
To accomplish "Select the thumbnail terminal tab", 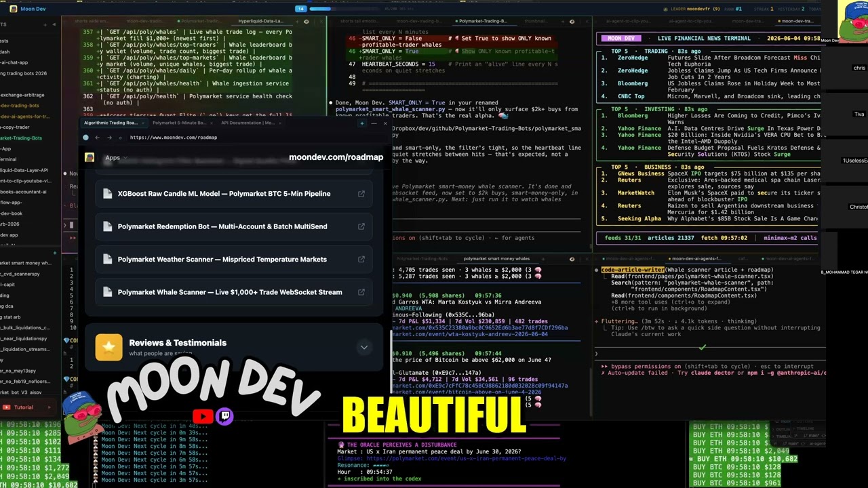I will [x=536, y=22].
